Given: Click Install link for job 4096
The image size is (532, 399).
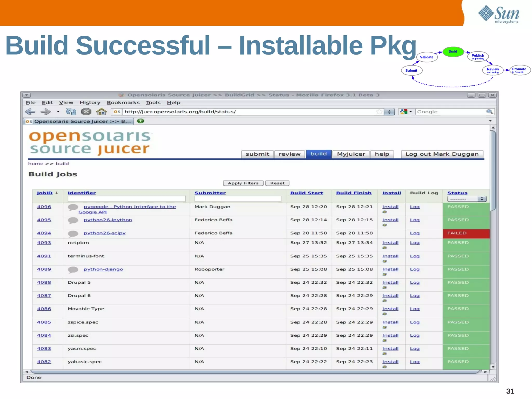Looking at the screenshot, I should [x=390, y=207].
